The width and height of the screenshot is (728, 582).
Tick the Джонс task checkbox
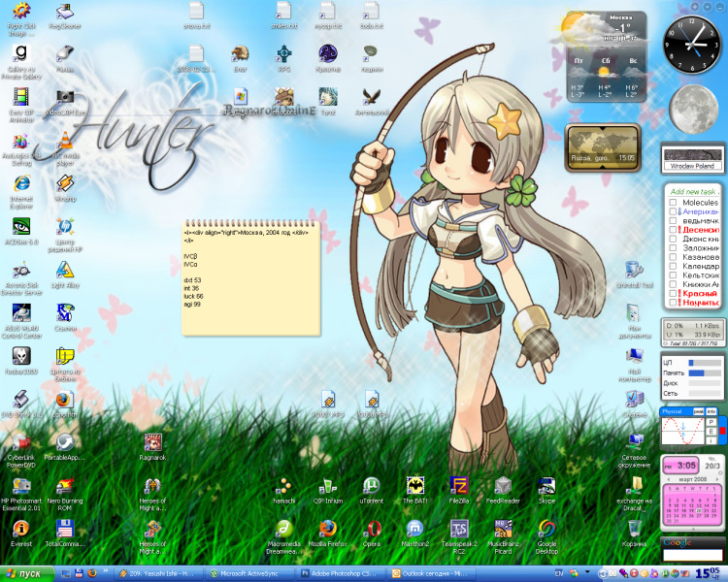(673, 239)
